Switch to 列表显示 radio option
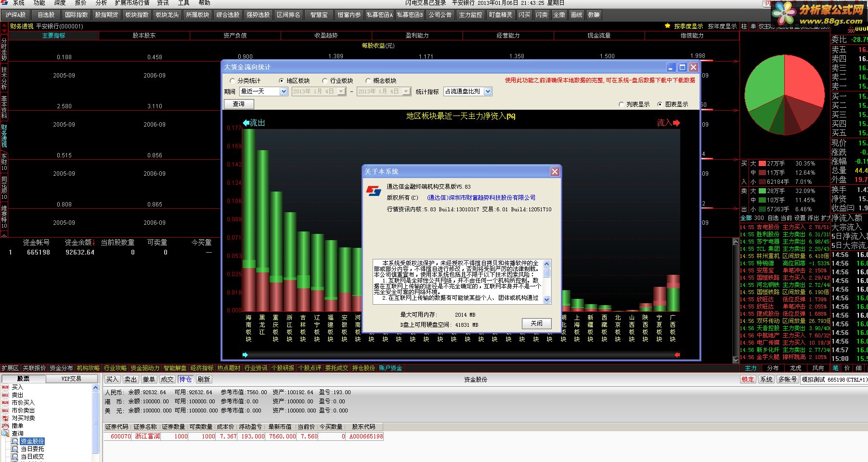This screenshot has width=868, height=462. [634, 104]
